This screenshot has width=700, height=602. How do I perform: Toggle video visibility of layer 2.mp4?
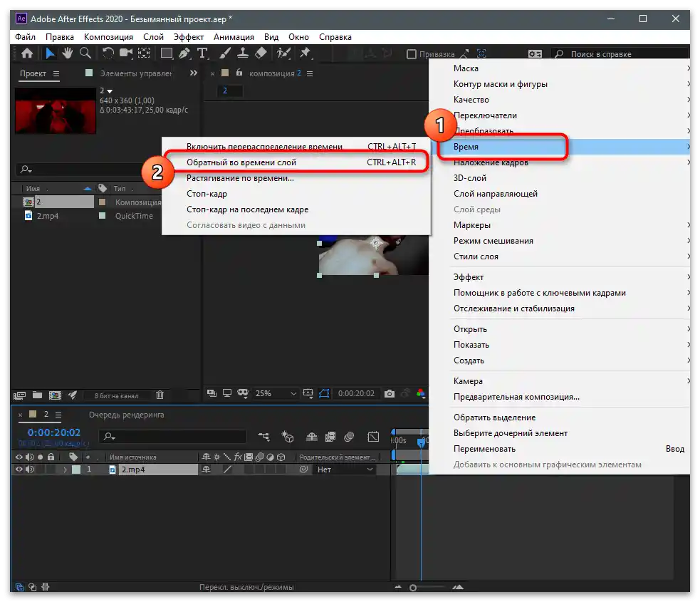tap(19, 469)
